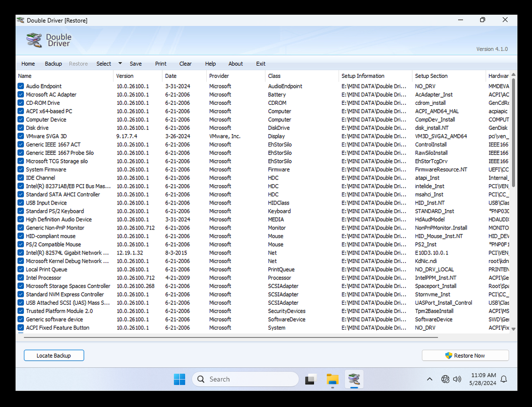Image resolution: width=532 pixels, height=407 pixels.
Task: Click the Locate Backup button
Action: click(x=54, y=356)
